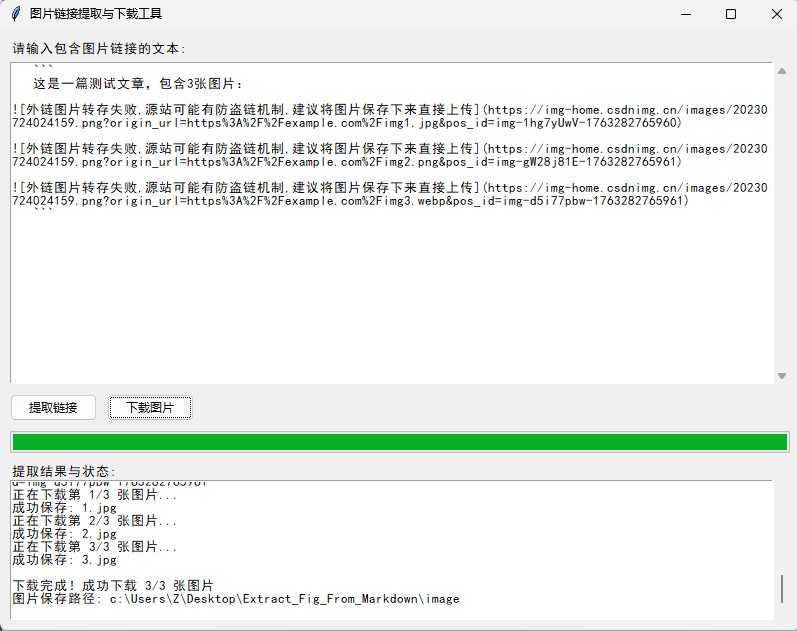The height and width of the screenshot is (631, 797).
Task: Click the 下载图片 button
Action: [x=150, y=407]
